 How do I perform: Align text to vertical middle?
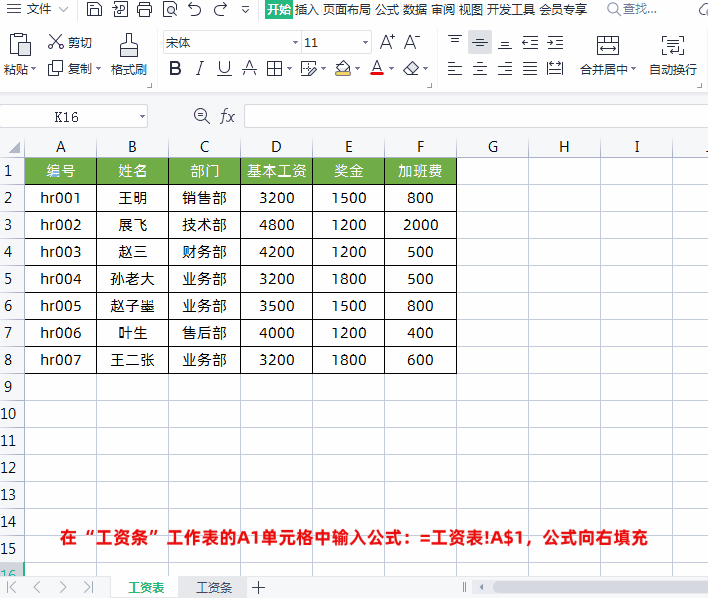(480, 42)
